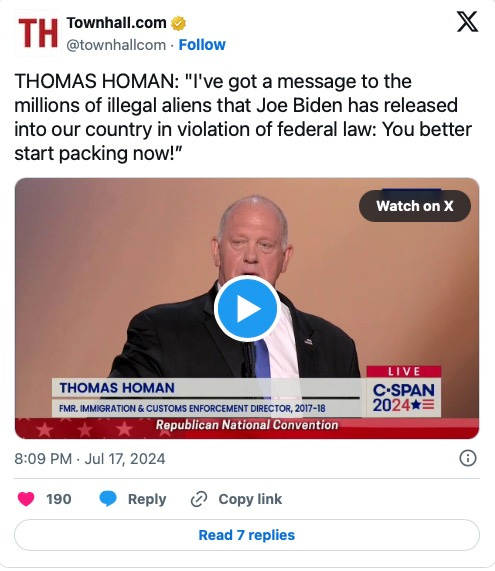The height and width of the screenshot is (571, 495).
Task: Click the blue reply speech bubble icon
Action: (x=108, y=499)
